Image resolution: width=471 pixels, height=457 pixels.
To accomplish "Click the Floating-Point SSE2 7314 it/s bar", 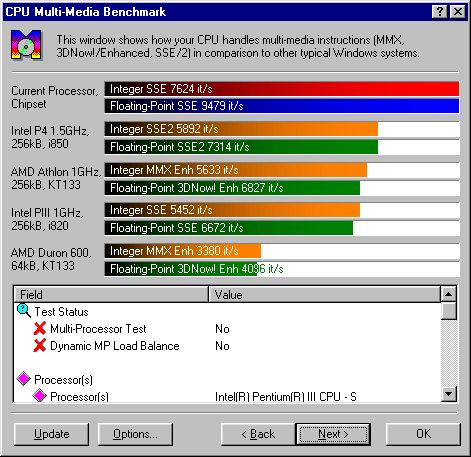I will 241,147.
